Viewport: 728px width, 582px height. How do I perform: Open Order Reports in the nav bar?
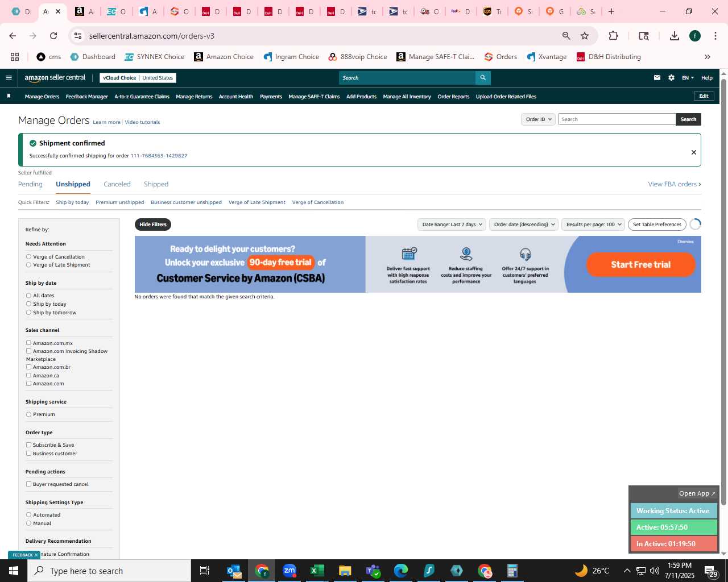click(x=453, y=97)
